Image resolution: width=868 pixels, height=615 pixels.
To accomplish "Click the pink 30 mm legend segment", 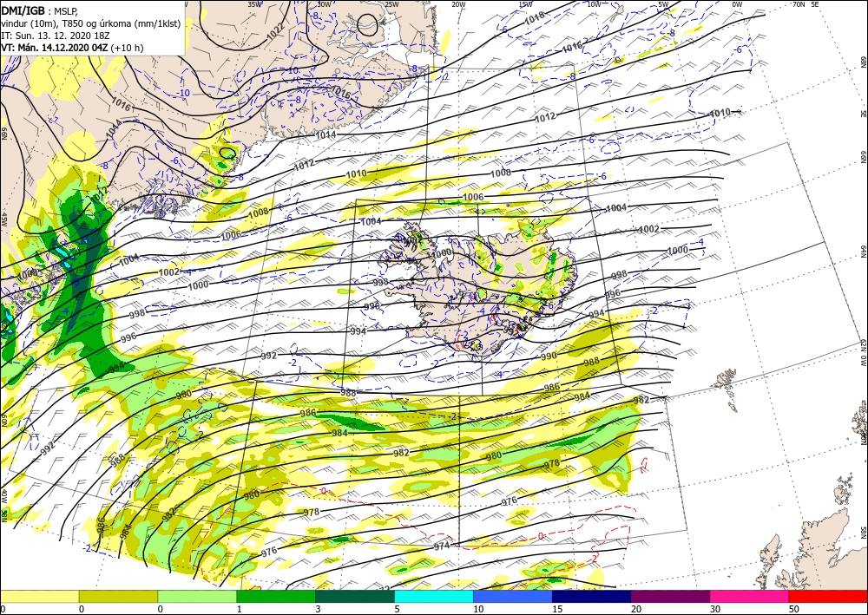I will (750, 596).
